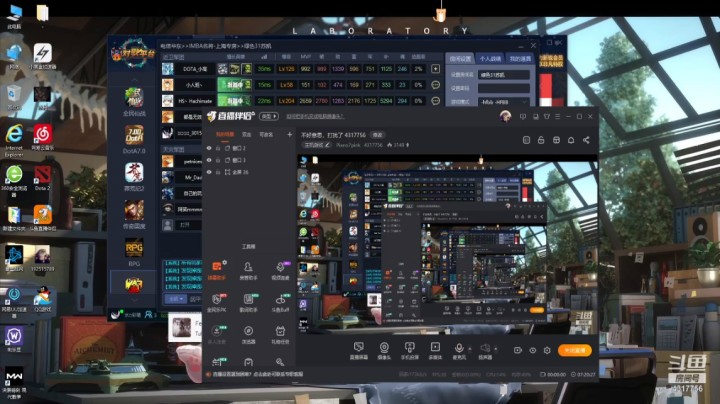The height and width of the screenshot is (404, 720).
Task: Toggle the unlock padlock icon above preview
Action: pos(541,140)
